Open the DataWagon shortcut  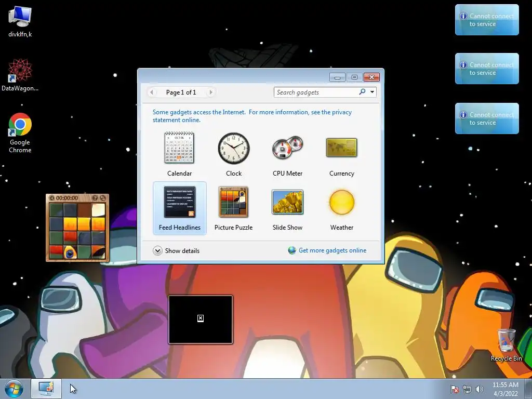click(x=20, y=75)
